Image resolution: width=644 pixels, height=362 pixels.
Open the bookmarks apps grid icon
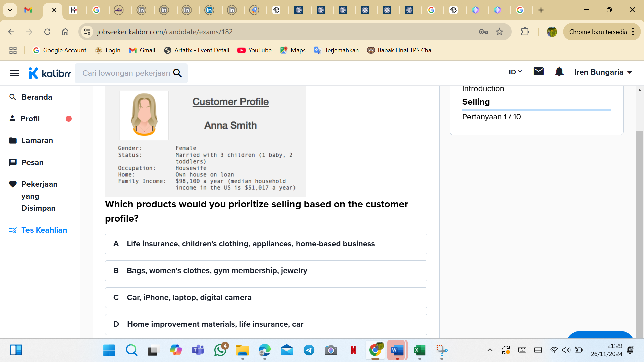pos(13,50)
